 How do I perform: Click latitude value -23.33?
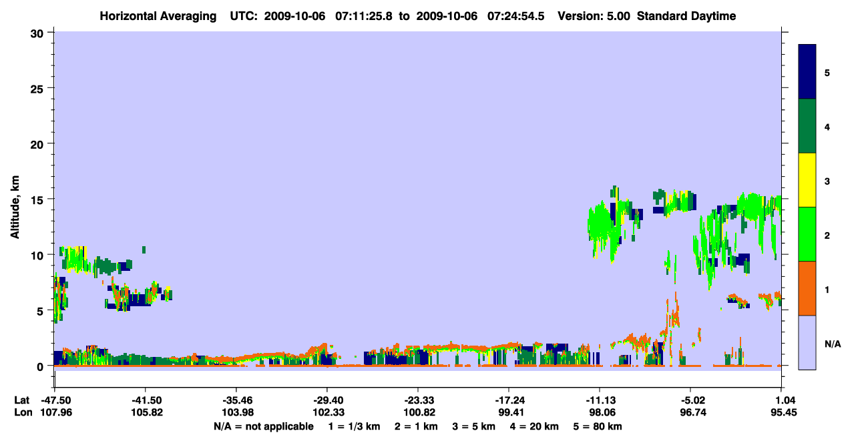click(x=418, y=400)
